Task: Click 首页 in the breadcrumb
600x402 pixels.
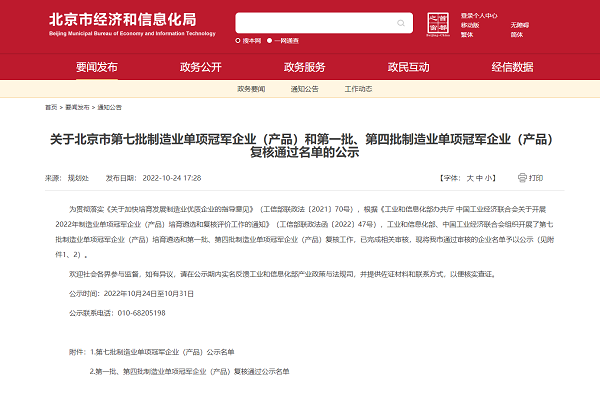Action: pyautogui.click(x=51, y=107)
